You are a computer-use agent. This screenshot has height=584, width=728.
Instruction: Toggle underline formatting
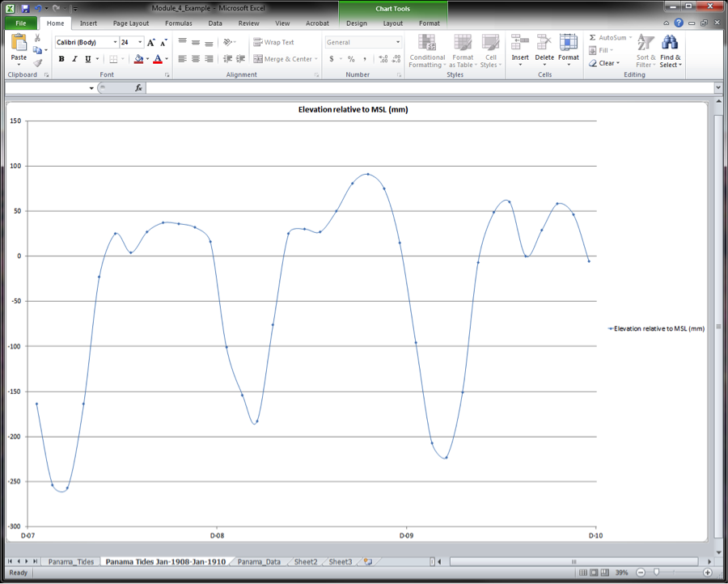click(87, 58)
